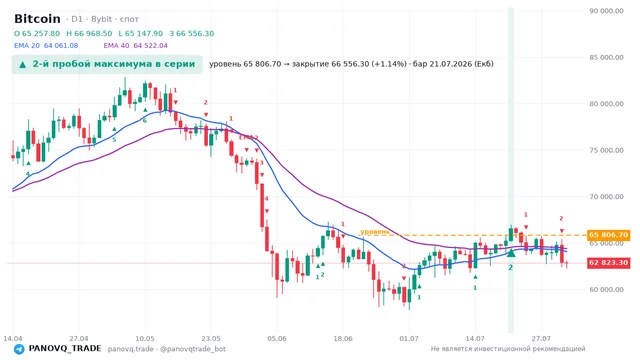Click the 85 000.00 price axis label
The image size is (640, 360).
(606, 58)
